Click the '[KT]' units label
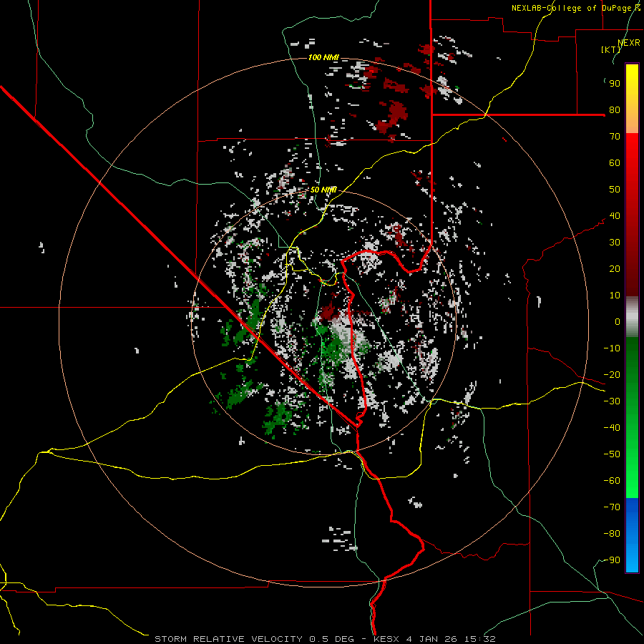Image resolution: width=644 pixels, height=644 pixels. tap(610, 49)
